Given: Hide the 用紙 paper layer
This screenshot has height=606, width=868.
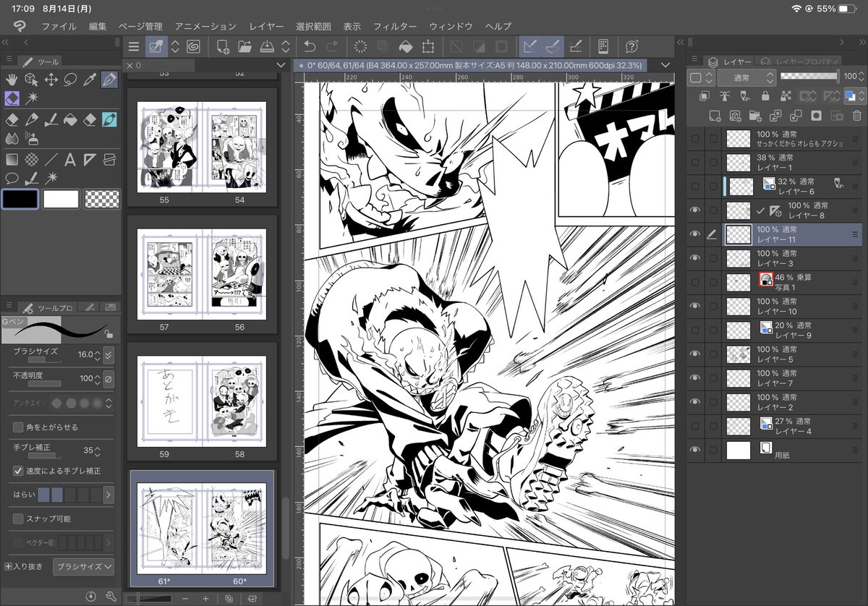Looking at the screenshot, I should click(x=695, y=450).
